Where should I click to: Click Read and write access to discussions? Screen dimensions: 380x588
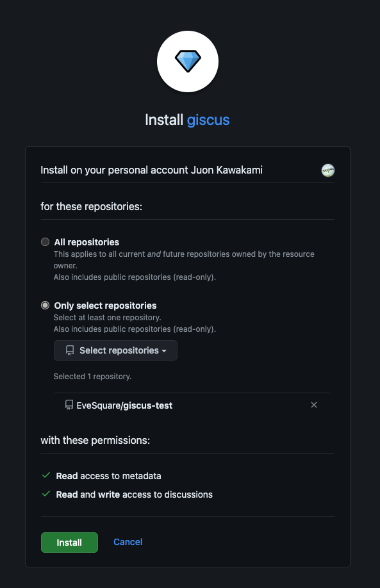tap(135, 494)
